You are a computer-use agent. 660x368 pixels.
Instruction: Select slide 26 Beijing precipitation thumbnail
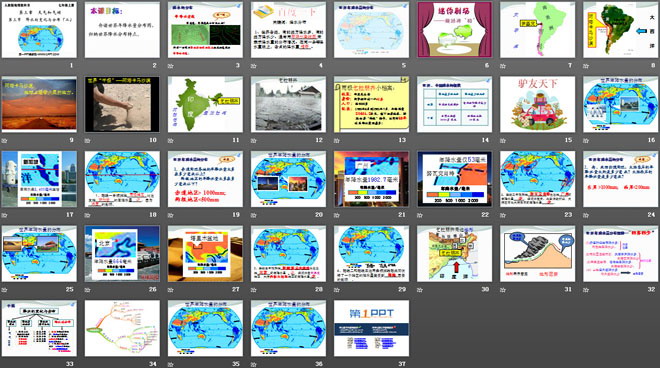[122, 254]
